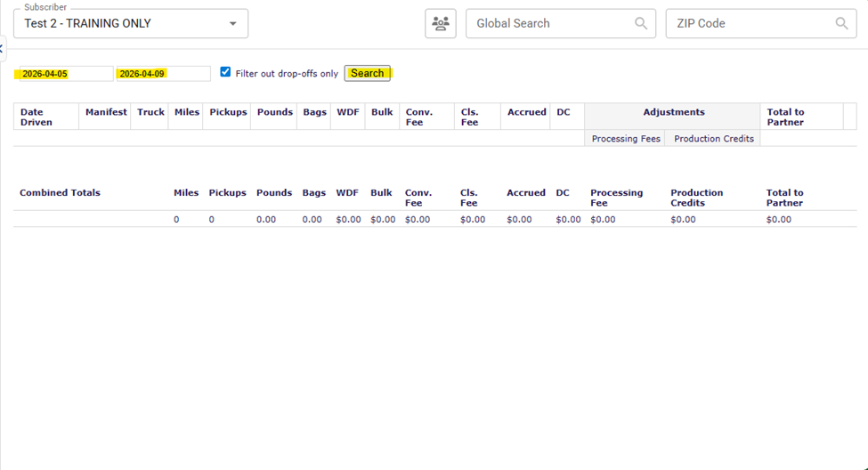Viewport: 868px width, 470px height.
Task: Click the Processing Fees sub-header
Action: tap(626, 139)
